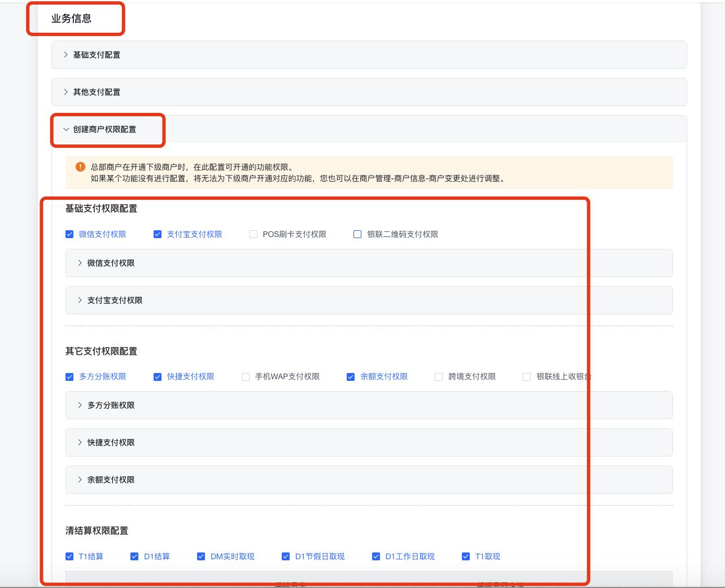Toggle the DM实时取现 checkbox

(x=201, y=556)
